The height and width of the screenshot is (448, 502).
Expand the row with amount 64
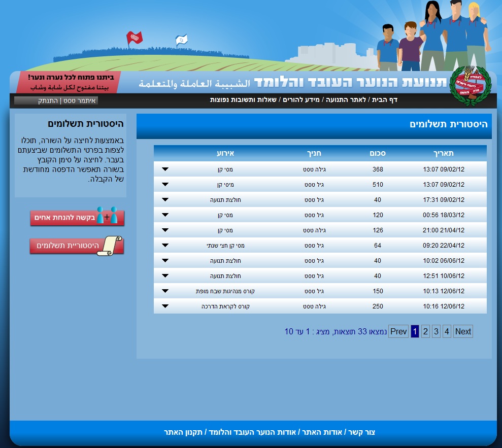click(165, 245)
